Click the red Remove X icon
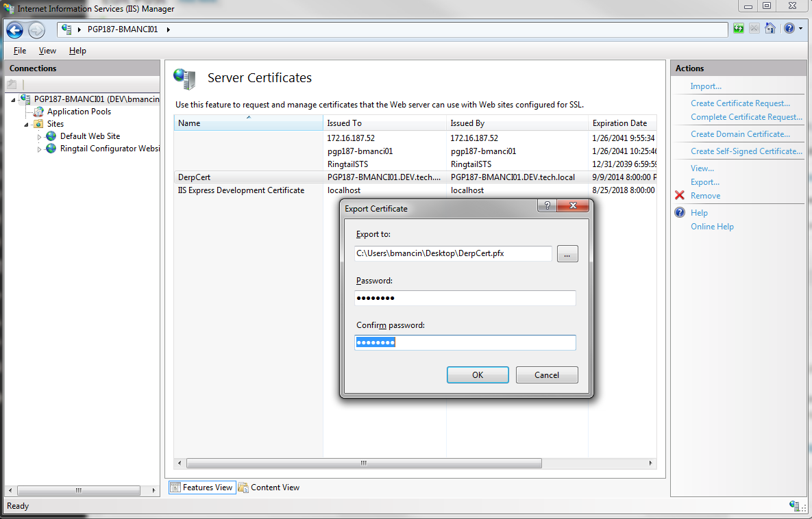The width and height of the screenshot is (812, 519). [x=680, y=196]
